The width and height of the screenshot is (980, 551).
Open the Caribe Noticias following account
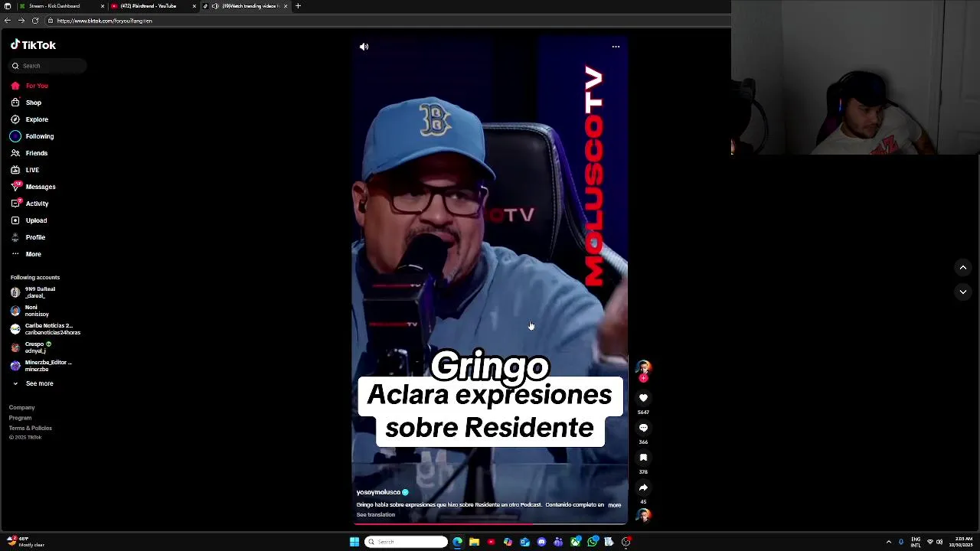(x=46, y=329)
